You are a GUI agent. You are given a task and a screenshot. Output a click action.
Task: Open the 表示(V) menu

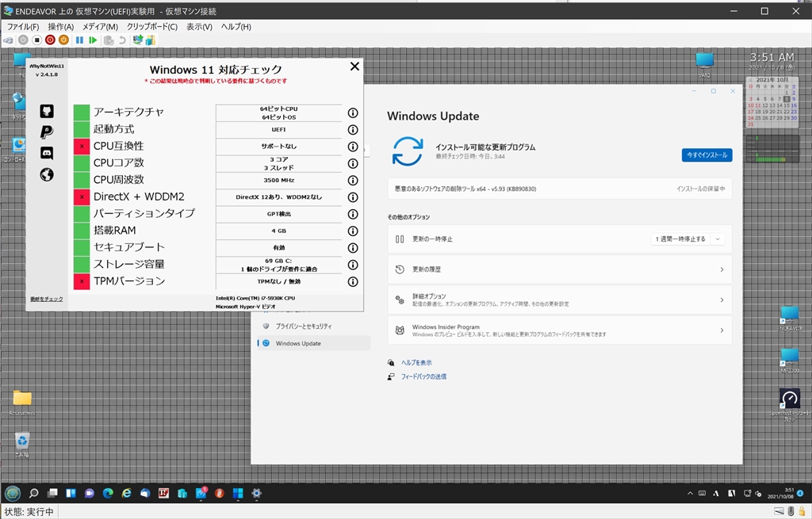click(x=199, y=26)
